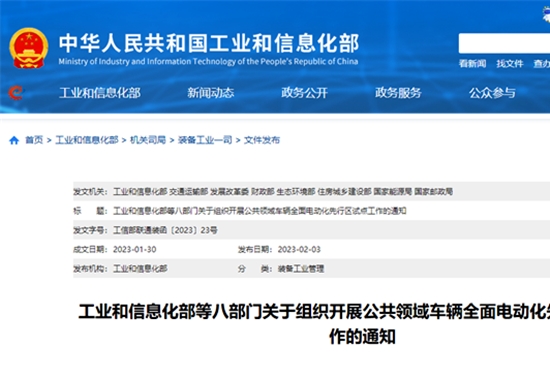
Task: Open 工业和信息化部 navigation menu item
Action: pyautogui.click(x=100, y=93)
